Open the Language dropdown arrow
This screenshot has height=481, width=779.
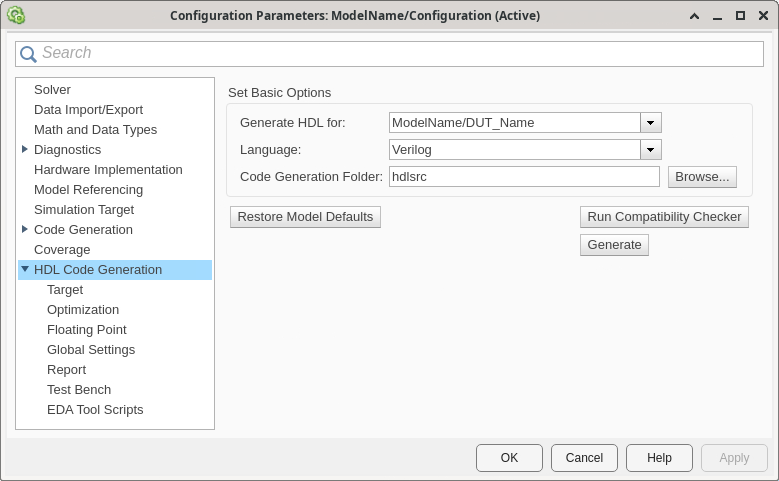(x=651, y=150)
